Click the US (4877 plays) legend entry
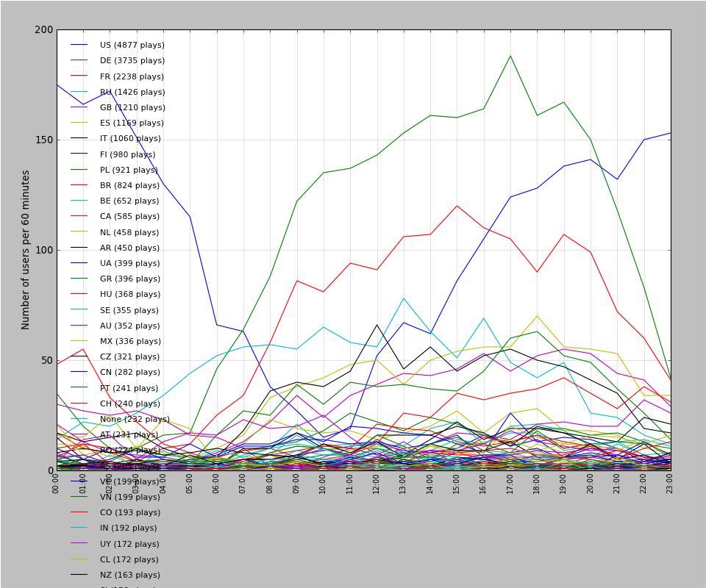The height and width of the screenshot is (588, 706). [132, 46]
